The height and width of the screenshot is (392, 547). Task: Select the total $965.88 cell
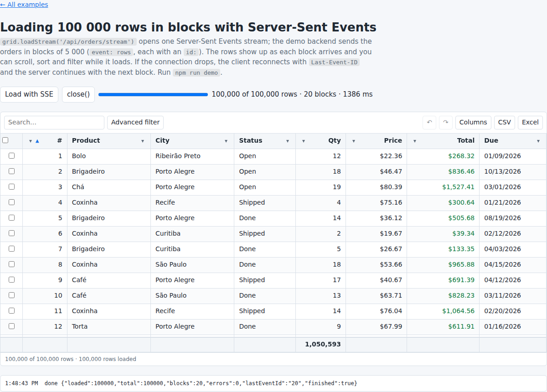tap(443, 264)
